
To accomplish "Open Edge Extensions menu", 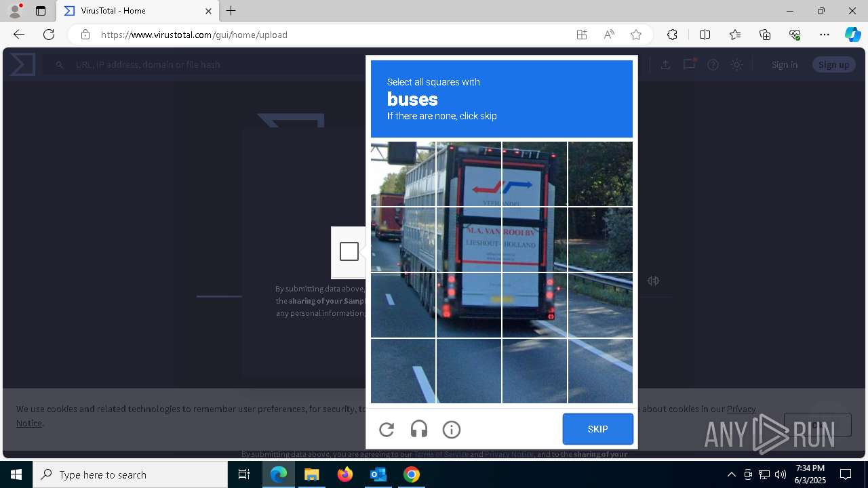I will (x=672, y=35).
